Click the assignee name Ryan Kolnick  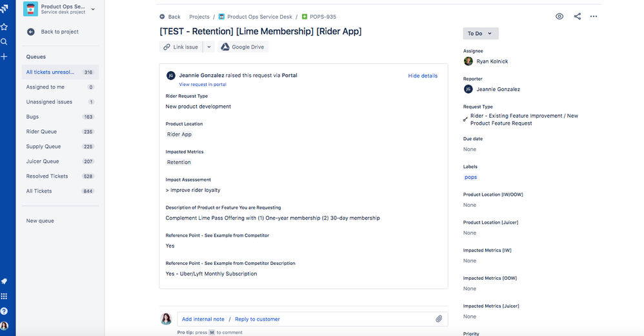point(492,61)
